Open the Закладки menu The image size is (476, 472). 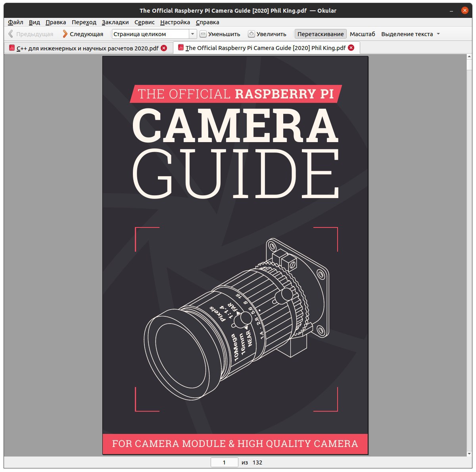tap(115, 22)
